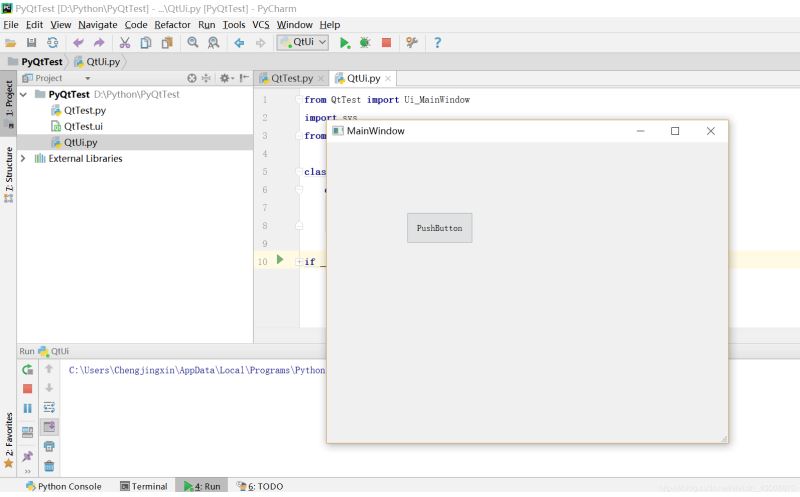
Task: Expand the External Libraries node
Action: [x=23, y=158]
